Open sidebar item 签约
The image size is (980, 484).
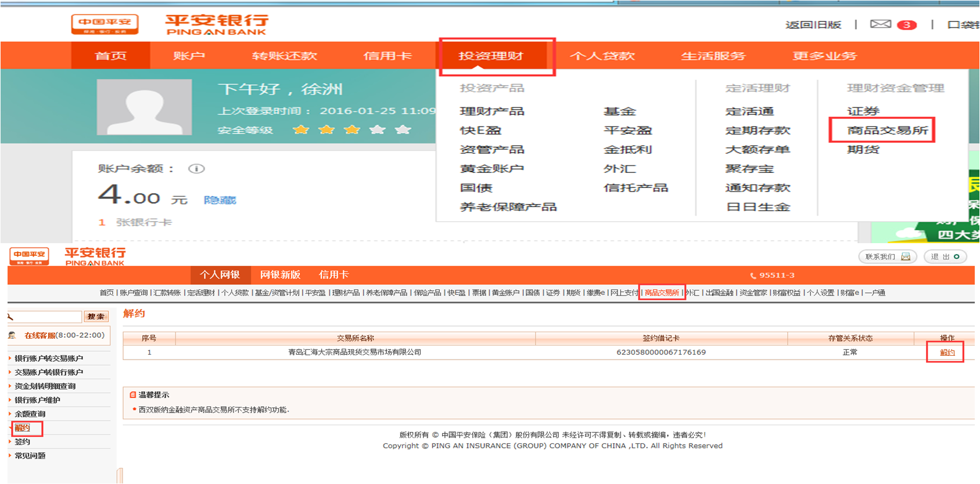(x=22, y=442)
